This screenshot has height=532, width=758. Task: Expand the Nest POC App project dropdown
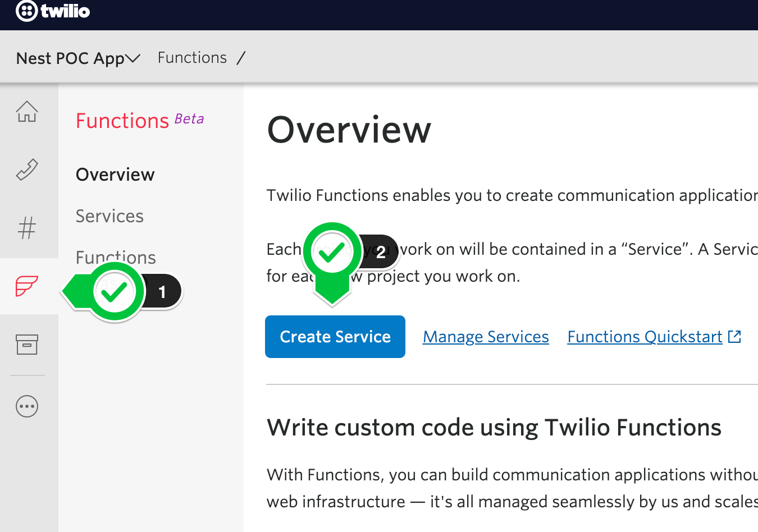[78, 58]
